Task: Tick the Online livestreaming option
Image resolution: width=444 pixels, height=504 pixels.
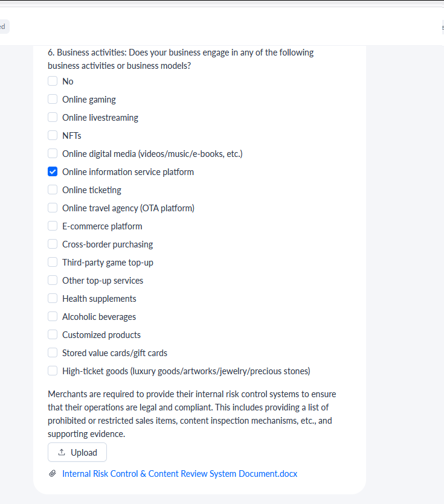Action: click(x=53, y=117)
